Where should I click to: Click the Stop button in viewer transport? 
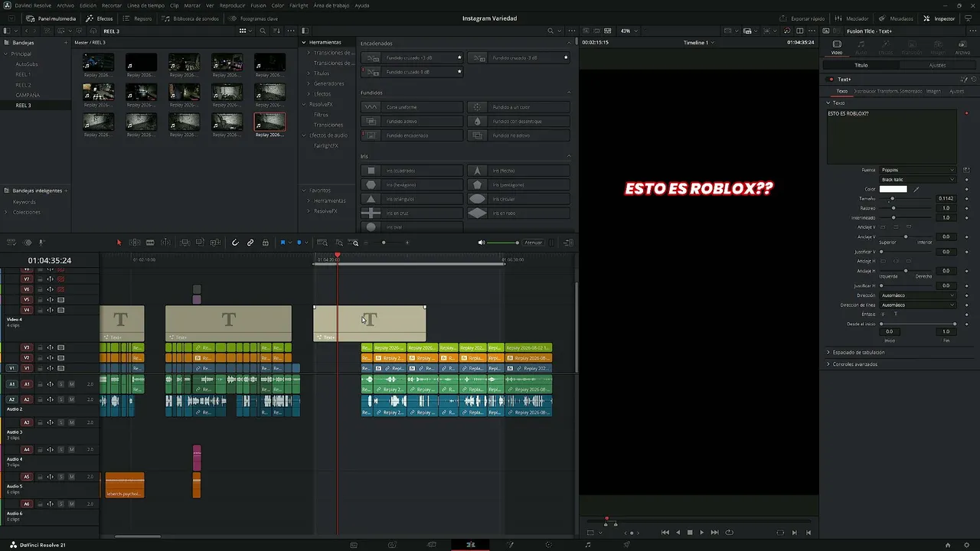[x=689, y=533]
